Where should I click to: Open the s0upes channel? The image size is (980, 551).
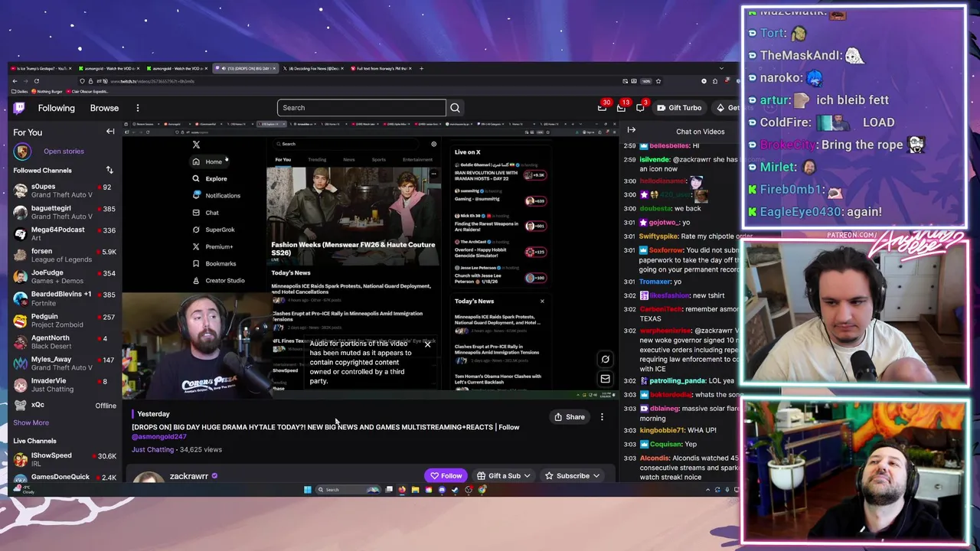[63, 191]
